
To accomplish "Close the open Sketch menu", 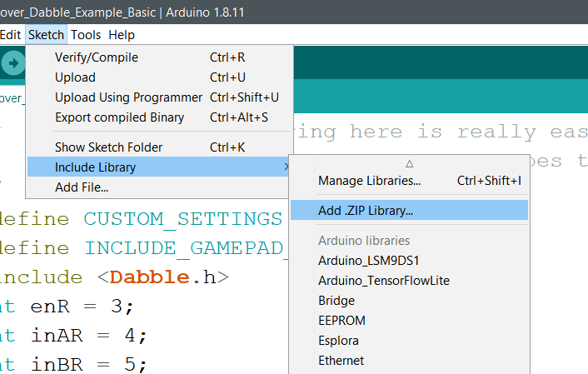I will coord(46,35).
